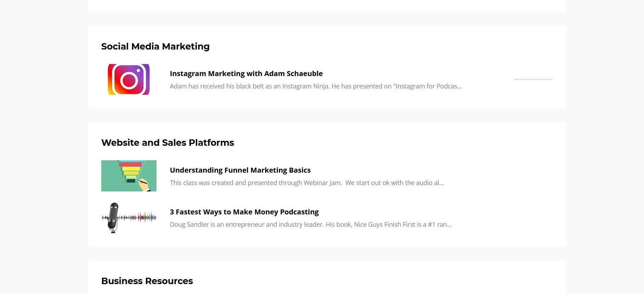Select the Business Resources section heading
This screenshot has height=294, width=644.
point(147,281)
